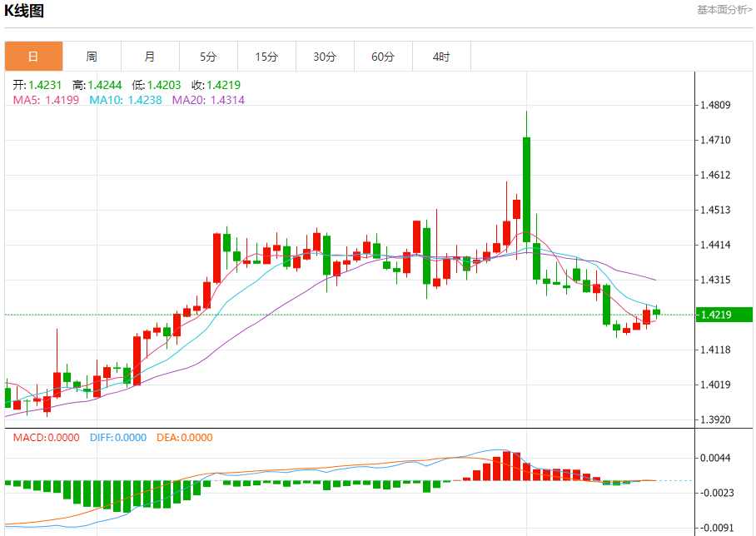The width and height of the screenshot is (756, 536).
Task: Click the 1.4019 price axis label
Action: 715,385
